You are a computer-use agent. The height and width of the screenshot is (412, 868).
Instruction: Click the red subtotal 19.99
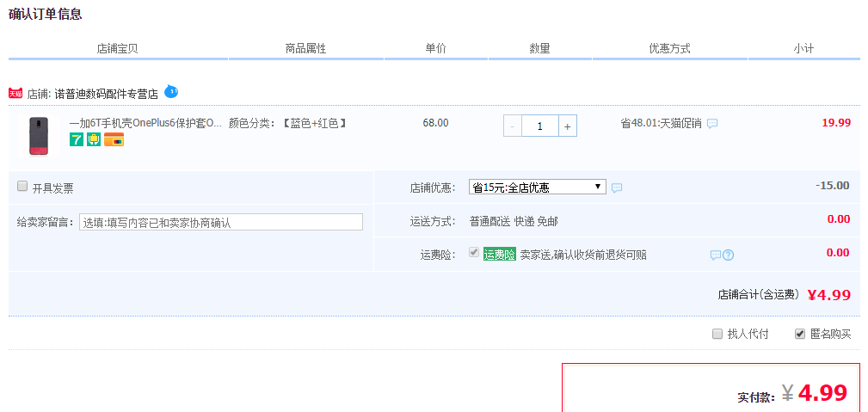[x=836, y=123]
